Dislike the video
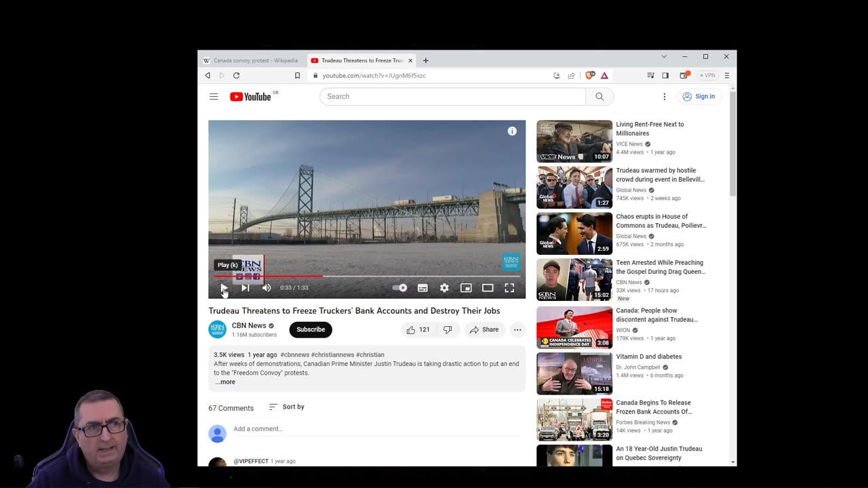Viewport: 868px width, 488px height. [448, 329]
